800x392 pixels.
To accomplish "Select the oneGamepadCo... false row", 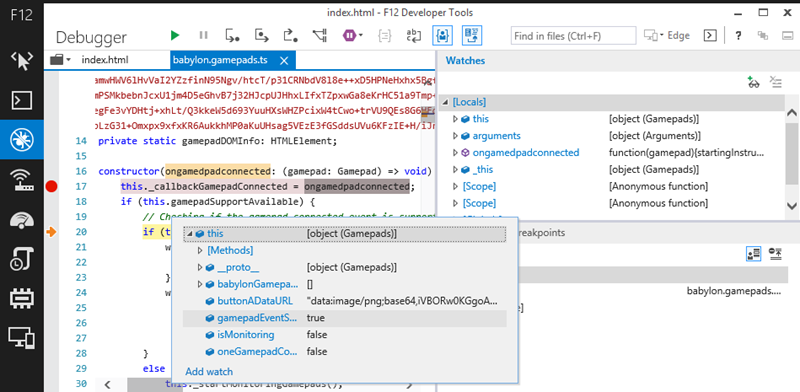I will pos(344,352).
